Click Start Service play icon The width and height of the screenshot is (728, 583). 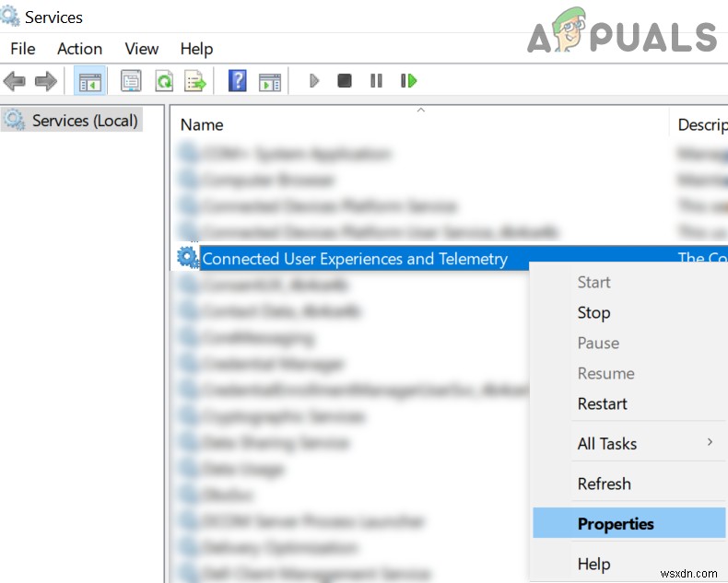click(x=314, y=81)
